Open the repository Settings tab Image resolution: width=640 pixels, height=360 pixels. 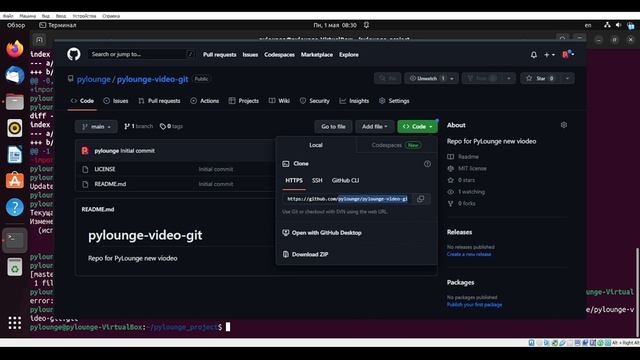394,101
